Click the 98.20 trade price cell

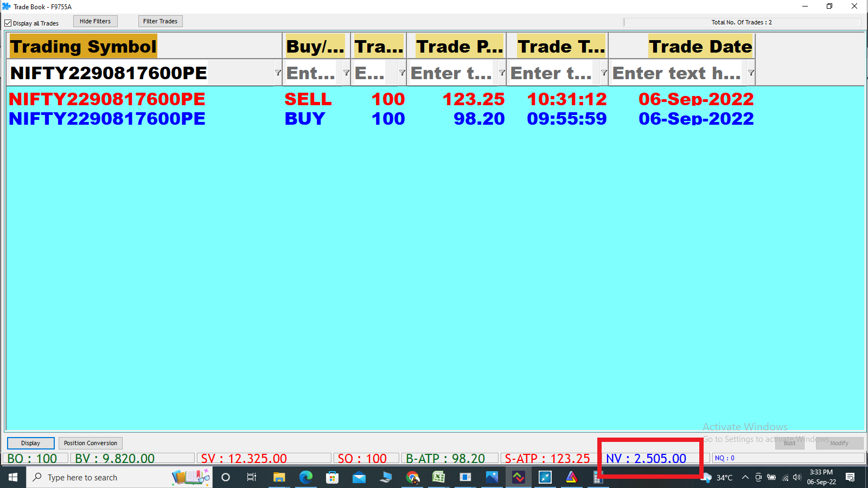479,119
